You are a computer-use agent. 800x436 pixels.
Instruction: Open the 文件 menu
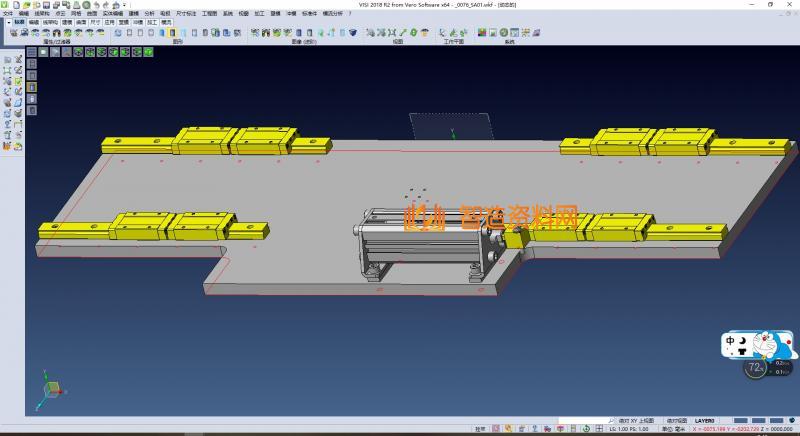[x=8, y=13]
